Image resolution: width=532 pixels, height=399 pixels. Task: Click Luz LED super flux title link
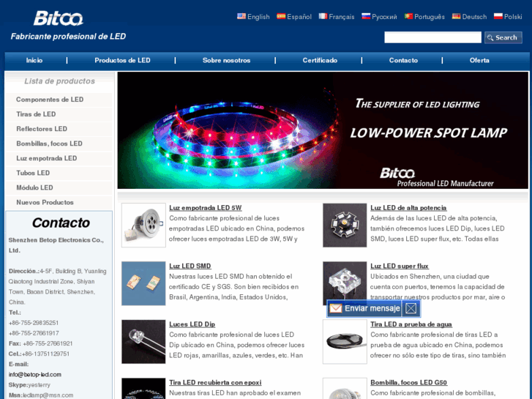[x=400, y=266]
